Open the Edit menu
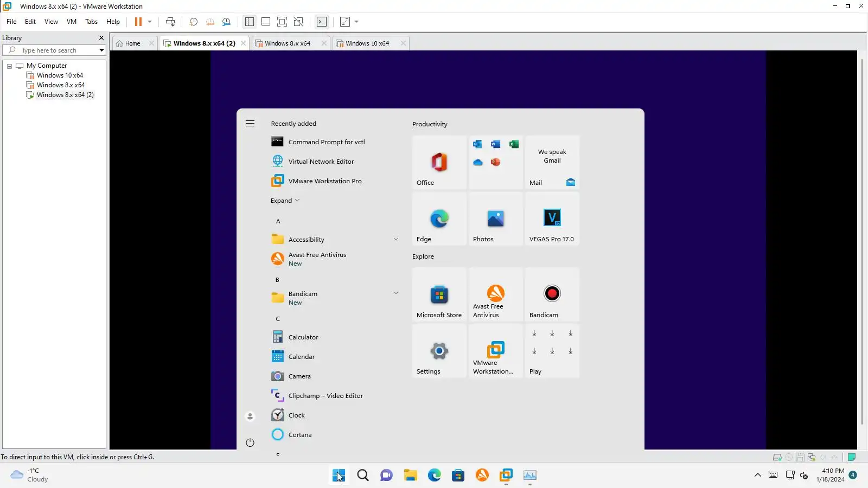868x488 pixels. [30, 22]
